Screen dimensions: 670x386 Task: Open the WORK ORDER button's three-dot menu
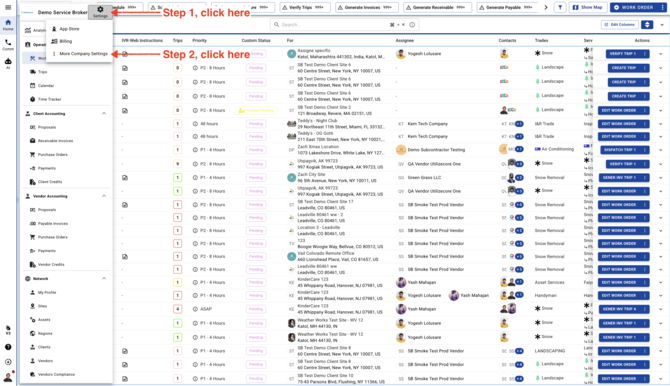pos(662,7)
